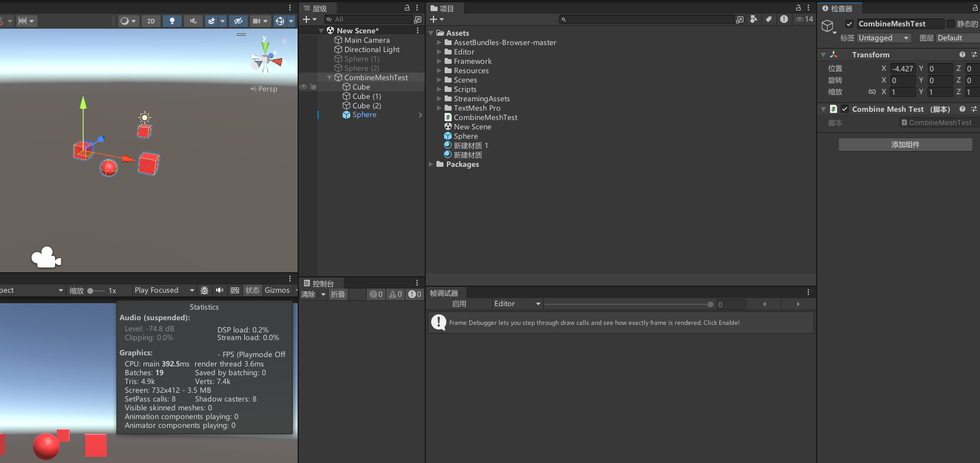Click the Frame Debugger bug icon
Screen dimensions: 980x463
point(204,290)
